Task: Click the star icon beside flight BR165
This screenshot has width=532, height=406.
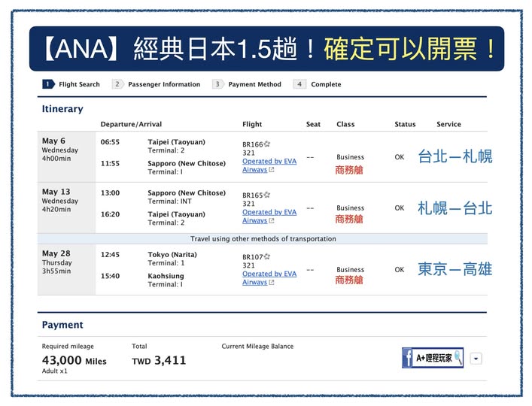Action: click(266, 194)
